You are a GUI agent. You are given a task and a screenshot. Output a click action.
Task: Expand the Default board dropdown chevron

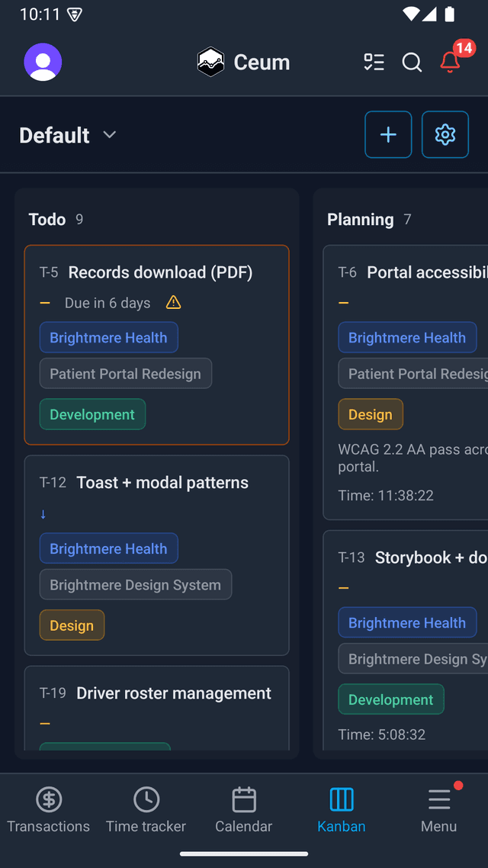coord(110,134)
